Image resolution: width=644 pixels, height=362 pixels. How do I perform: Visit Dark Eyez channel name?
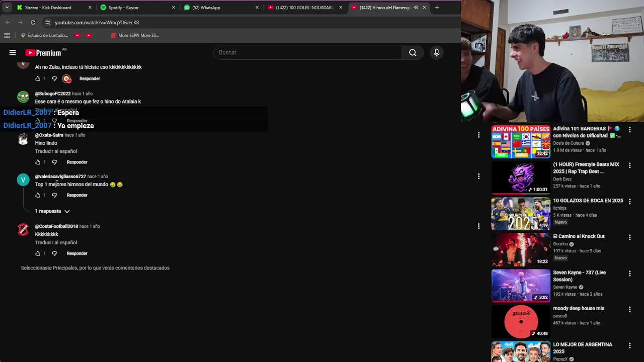click(x=562, y=179)
